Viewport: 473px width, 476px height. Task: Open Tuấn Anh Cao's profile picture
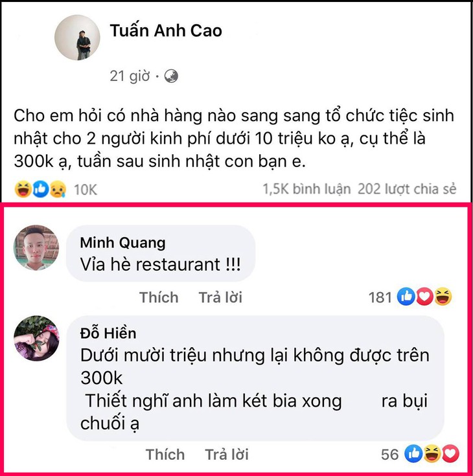[x=77, y=38]
